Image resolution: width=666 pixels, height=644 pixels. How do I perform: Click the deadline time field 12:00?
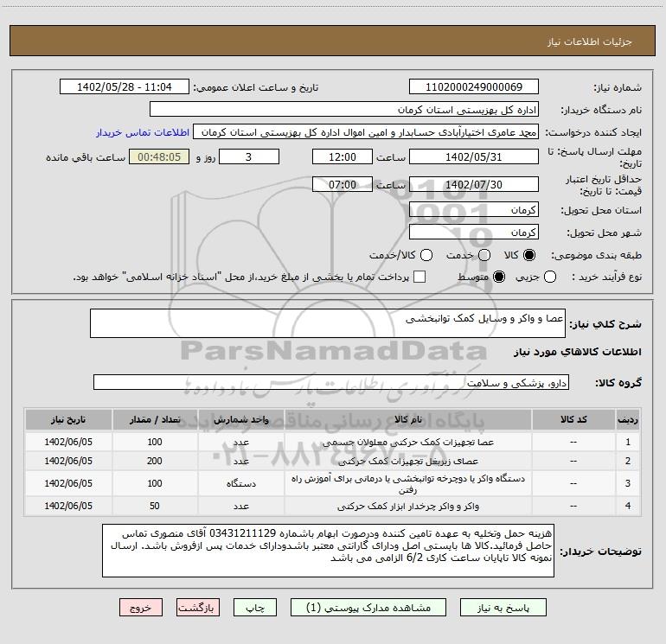point(343,157)
